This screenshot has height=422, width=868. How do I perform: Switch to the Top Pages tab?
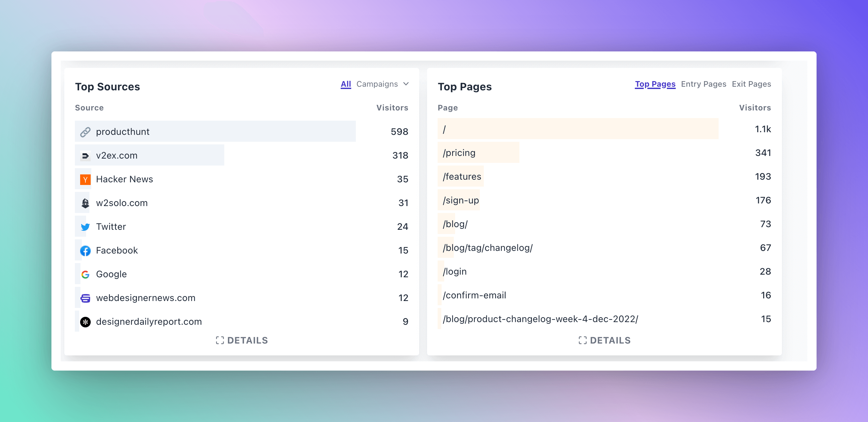tap(655, 84)
